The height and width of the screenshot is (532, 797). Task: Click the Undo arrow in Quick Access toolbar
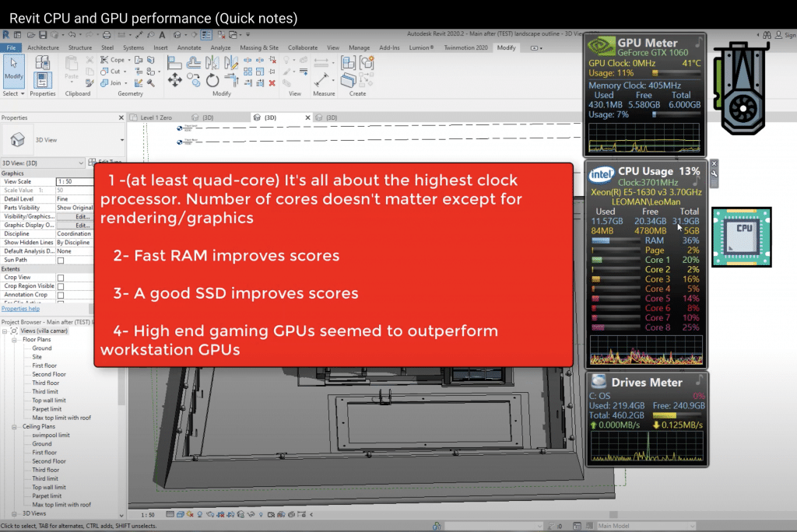72,34
